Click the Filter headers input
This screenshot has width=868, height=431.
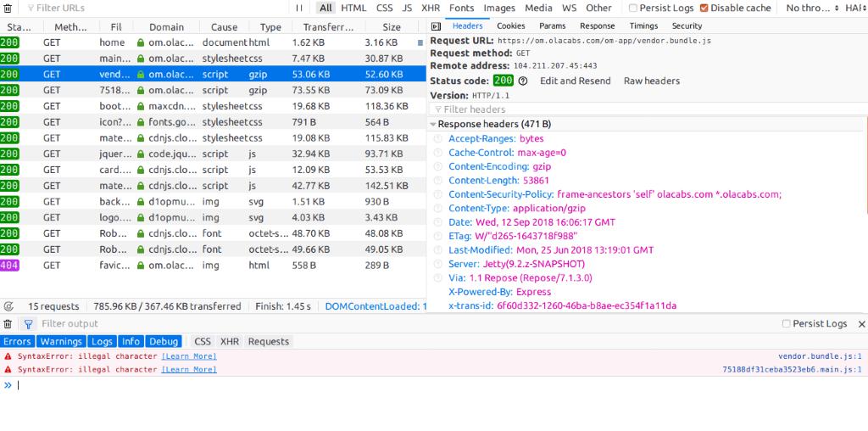pyautogui.click(x=648, y=109)
